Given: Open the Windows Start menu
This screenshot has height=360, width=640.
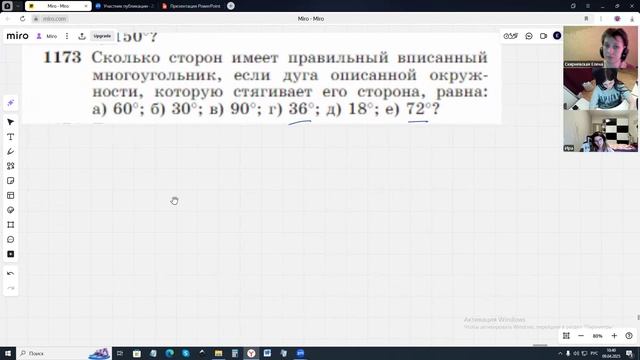Looking at the screenshot, I should [x=8, y=353].
